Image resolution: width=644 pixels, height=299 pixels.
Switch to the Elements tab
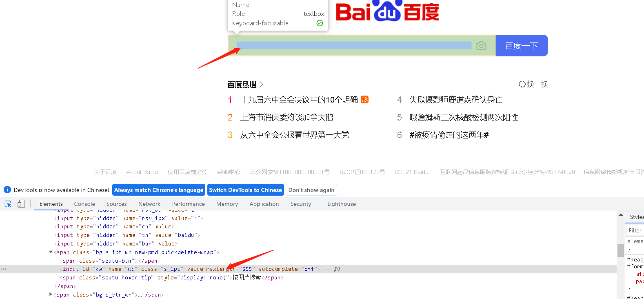[51, 204]
